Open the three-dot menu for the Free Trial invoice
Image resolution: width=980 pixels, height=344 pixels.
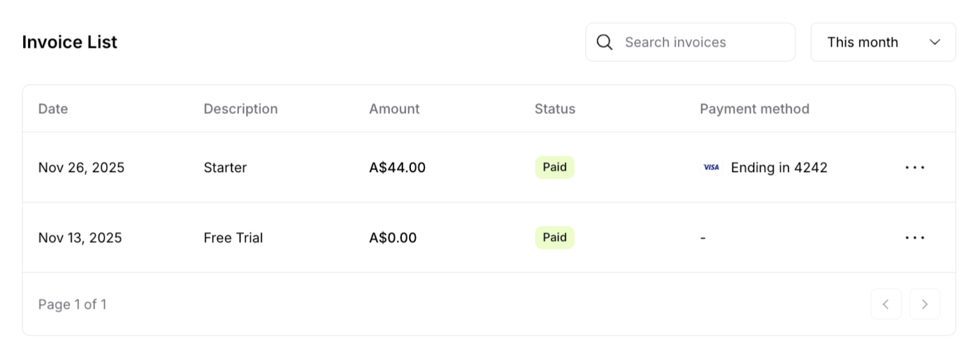914,237
